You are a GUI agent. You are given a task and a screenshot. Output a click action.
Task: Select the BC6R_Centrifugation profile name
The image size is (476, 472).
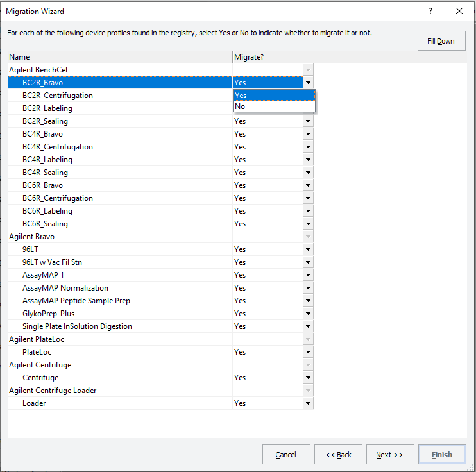[x=58, y=198]
